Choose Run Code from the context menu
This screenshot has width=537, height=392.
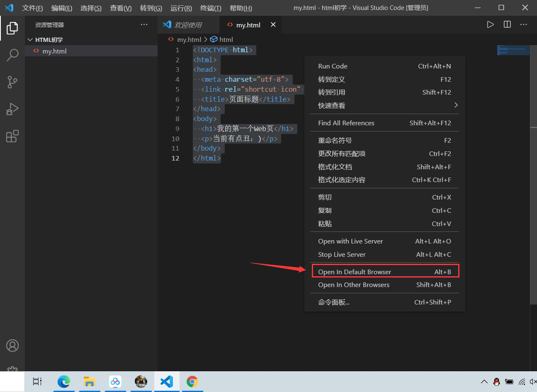384,66
